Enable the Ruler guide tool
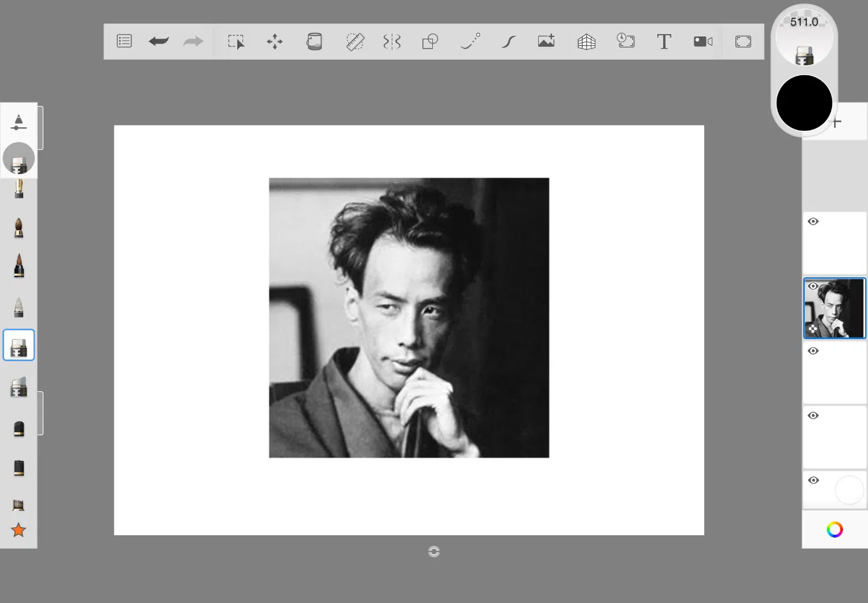 point(355,42)
